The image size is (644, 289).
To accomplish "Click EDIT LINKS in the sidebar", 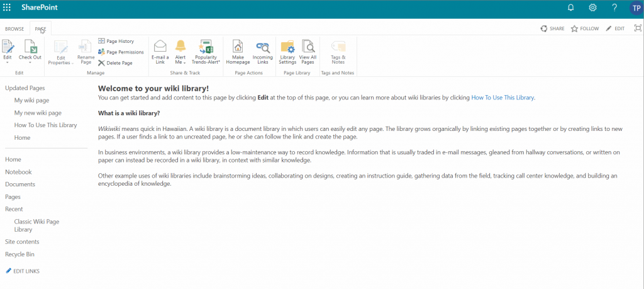I will pos(23,271).
